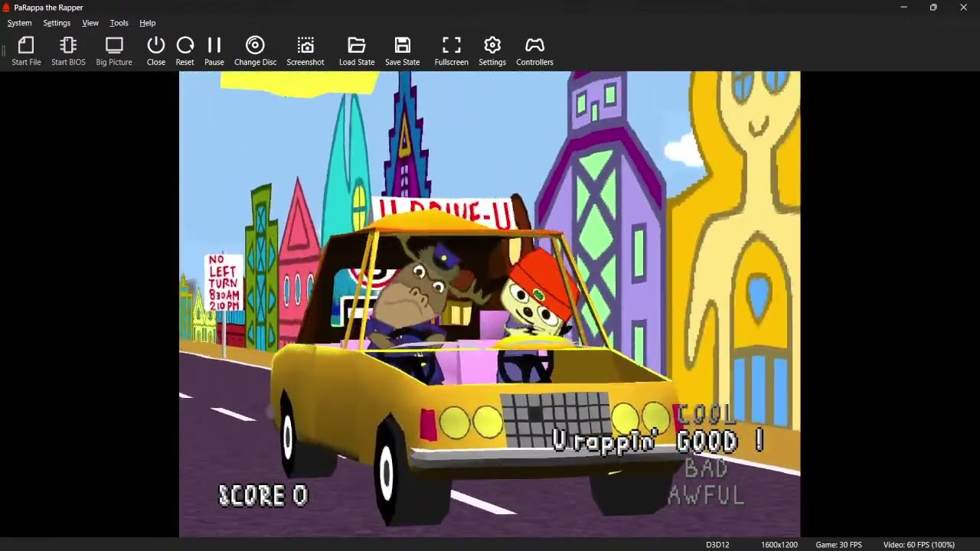Screen dimensions: 980x551
Task: Click the Video: 60 FPS (100%) status
Action: pos(919,545)
